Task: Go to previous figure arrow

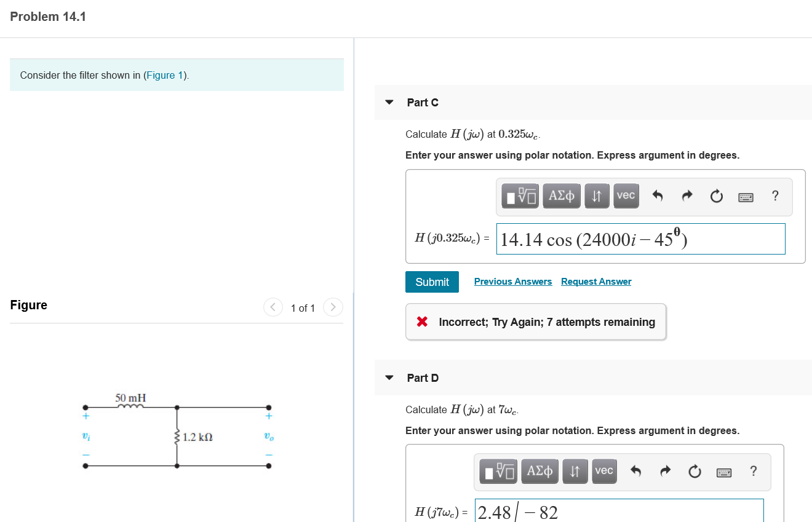Action: 273,307
